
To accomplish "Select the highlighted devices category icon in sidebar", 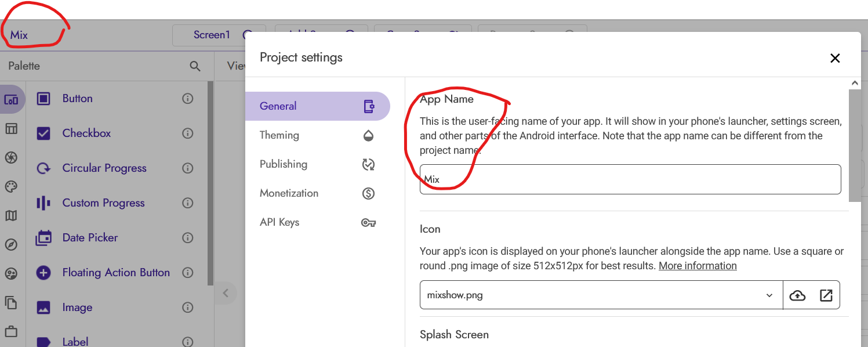I will pos(11,99).
